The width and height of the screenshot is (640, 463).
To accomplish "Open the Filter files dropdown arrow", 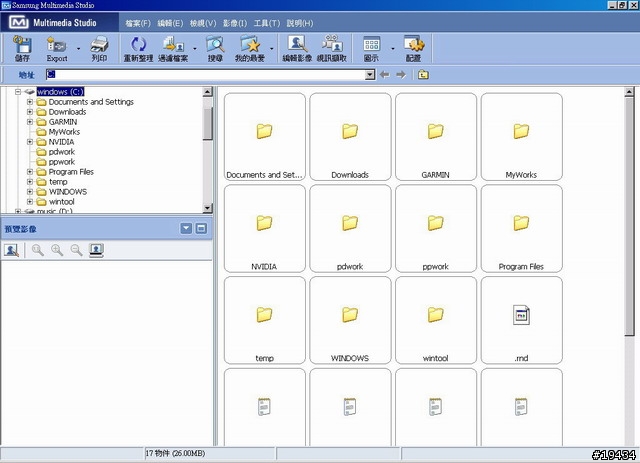I will pyautogui.click(x=194, y=49).
